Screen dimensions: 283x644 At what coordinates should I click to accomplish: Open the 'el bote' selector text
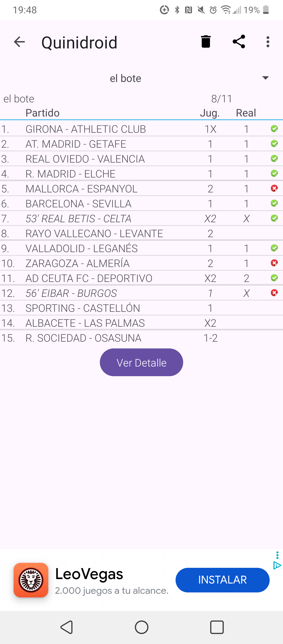click(x=125, y=78)
